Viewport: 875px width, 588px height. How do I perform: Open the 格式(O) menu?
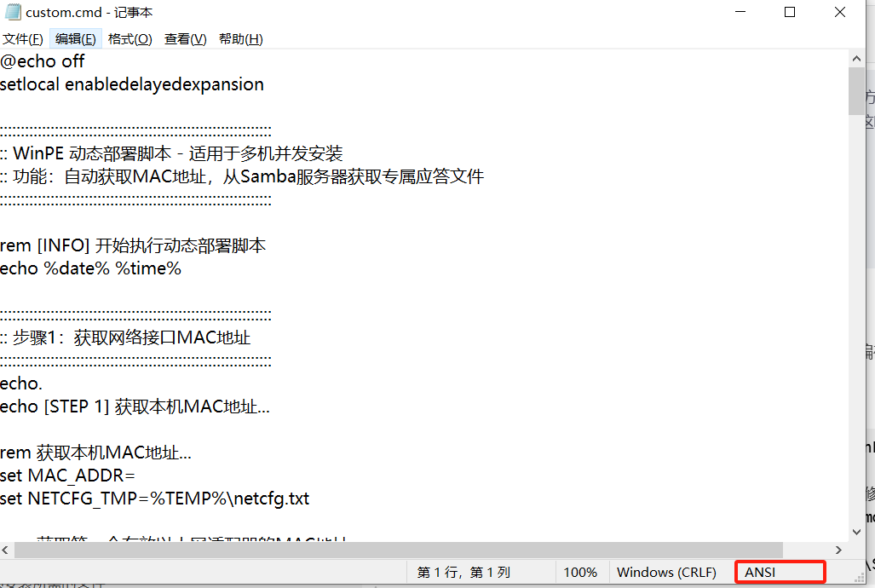(x=130, y=39)
